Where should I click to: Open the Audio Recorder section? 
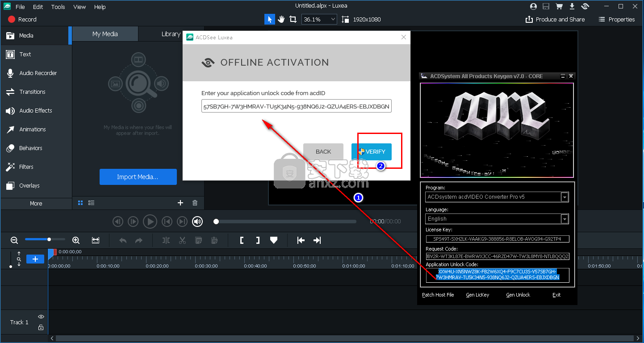36,73
